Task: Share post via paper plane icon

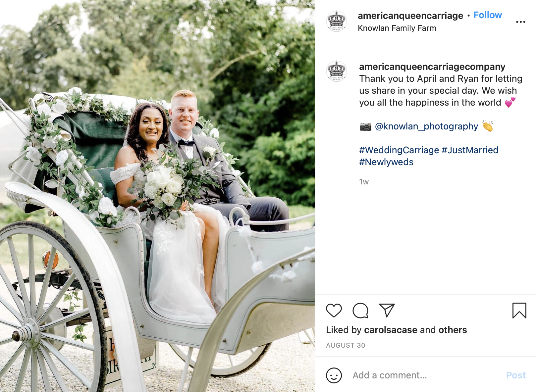Action: pos(387,310)
